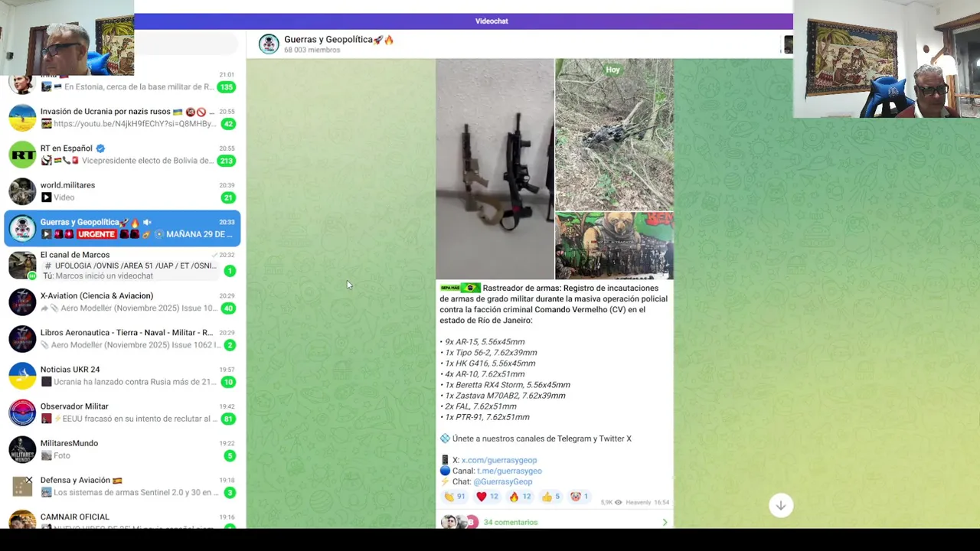This screenshot has width=980, height=551.
Task: Open the Defensa y Aviación chat row
Action: click(x=122, y=486)
